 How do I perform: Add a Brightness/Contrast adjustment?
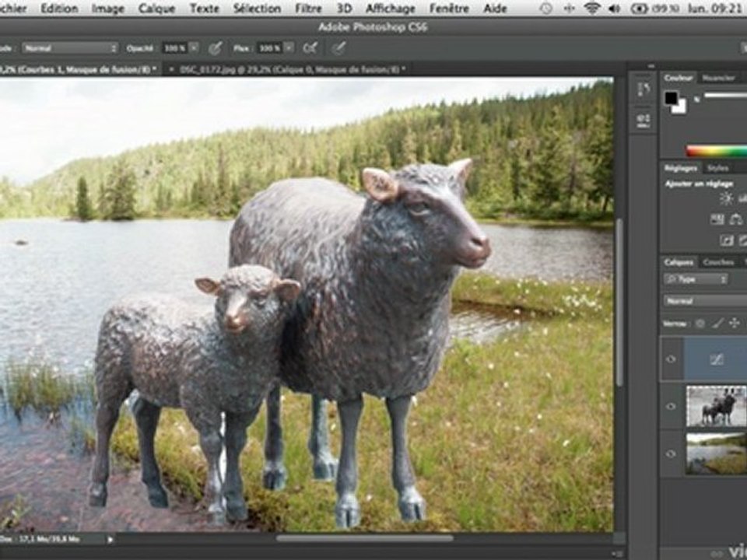click(x=726, y=198)
